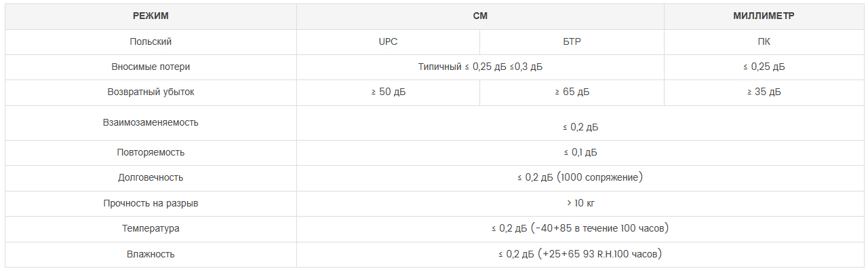Screen dimensions: 868x271
Task: Click the ≥ 35 дБ value
Action: (764, 92)
